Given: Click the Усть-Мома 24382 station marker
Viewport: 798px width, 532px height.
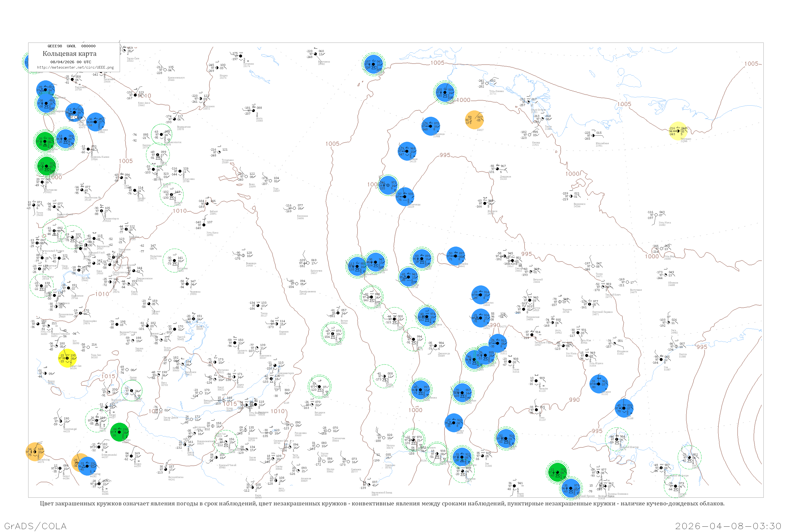Looking at the screenshot, I should click(656, 215).
